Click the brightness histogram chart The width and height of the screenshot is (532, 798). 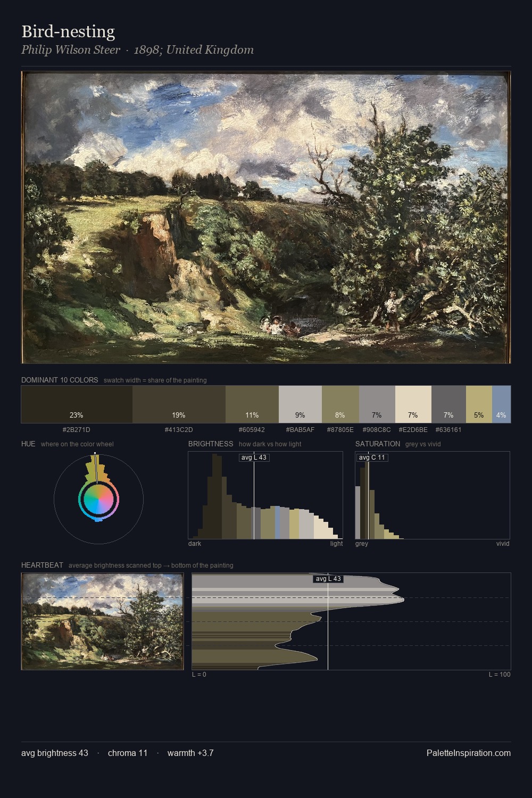click(265, 495)
